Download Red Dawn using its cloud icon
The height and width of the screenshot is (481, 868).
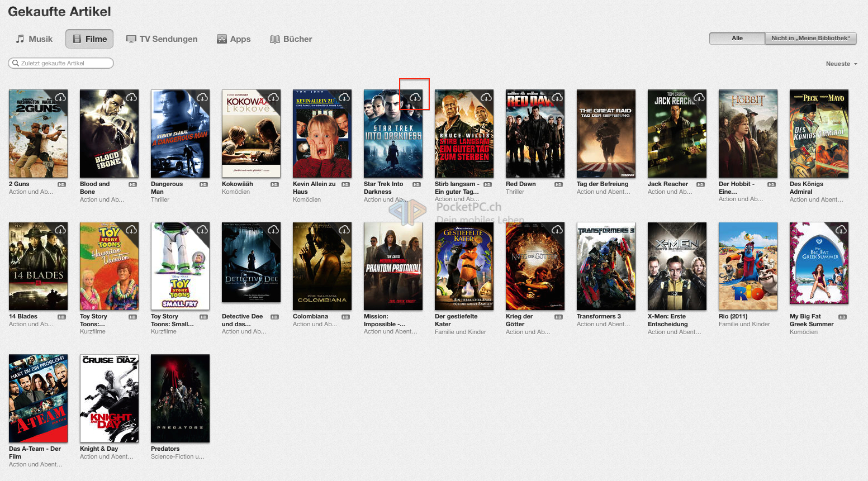(x=557, y=97)
